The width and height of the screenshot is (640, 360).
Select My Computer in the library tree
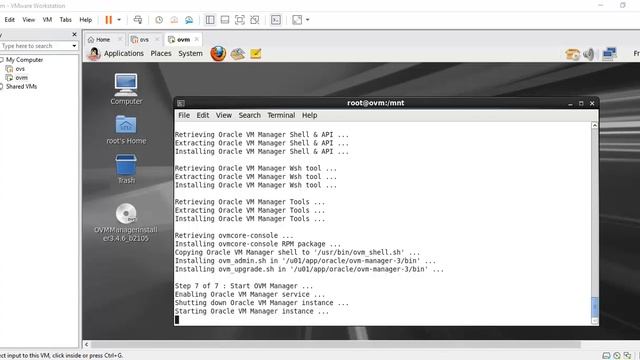[x=24, y=60]
